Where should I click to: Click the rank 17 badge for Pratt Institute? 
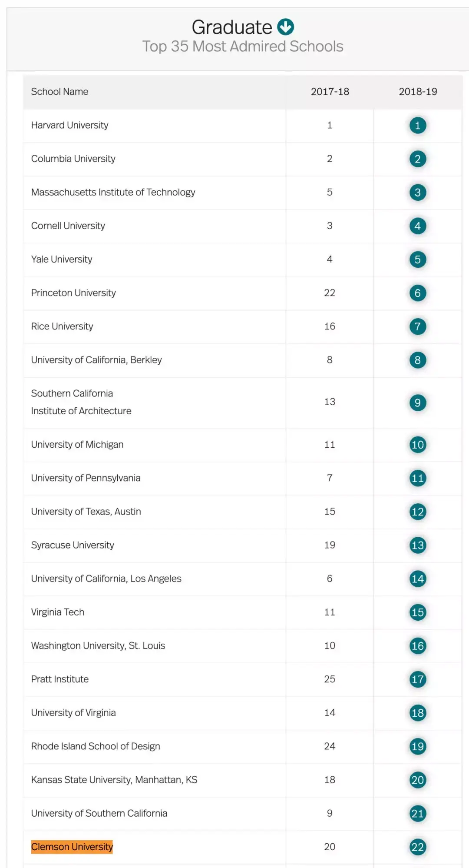coord(418,679)
